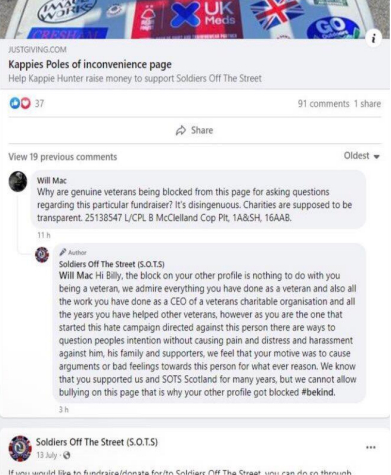Open Will Mac's profile picture
The image size is (391, 475).
(18, 182)
